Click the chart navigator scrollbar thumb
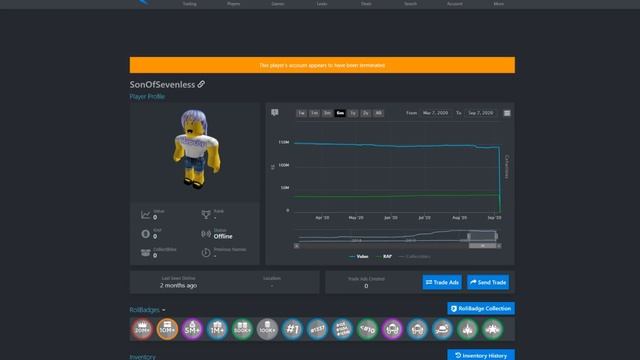The width and height of the screenshot is (640, 360). (482, 246)
